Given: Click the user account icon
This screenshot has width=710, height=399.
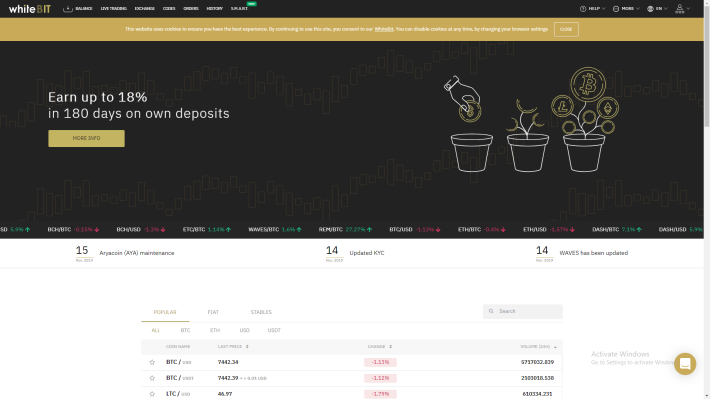Looking at the screenshot, I should [x=680, y=9].
